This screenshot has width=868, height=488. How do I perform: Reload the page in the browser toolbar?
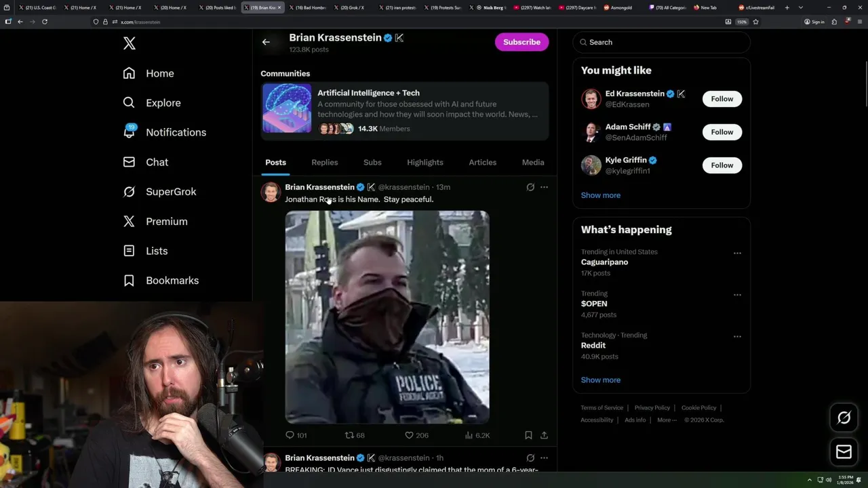coord(45,22)
